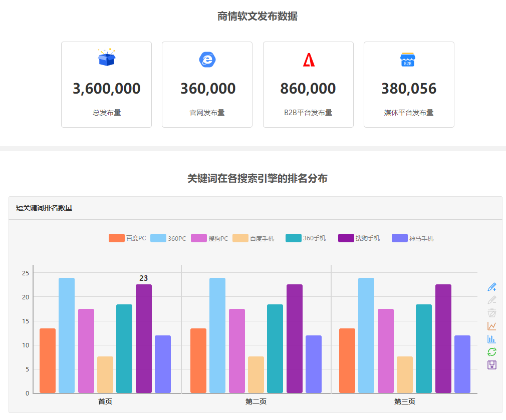
Task: Toggle the 360手机 legend series
Action: [306, 238]
